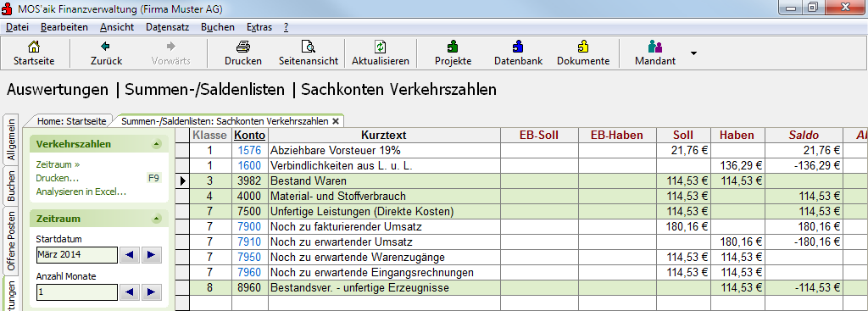Click the EB-Soll column header
The height and width of the screenshot is (311, 868).
tap(539, 135)
